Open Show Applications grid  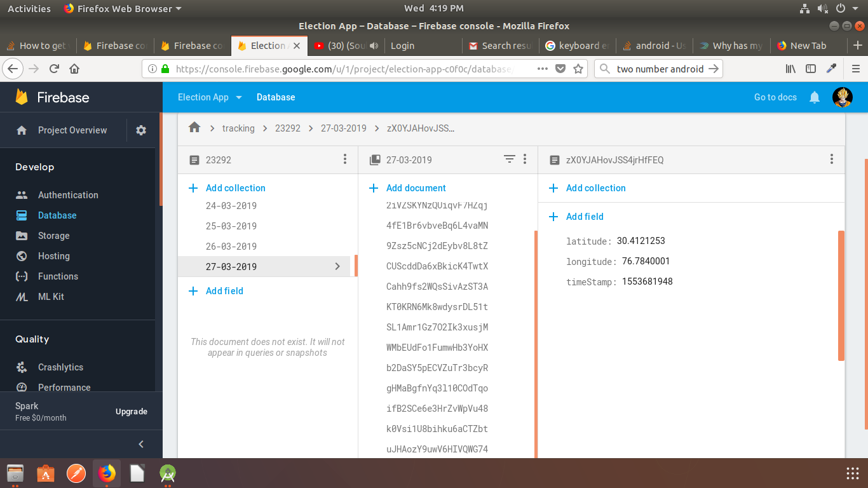853,473
